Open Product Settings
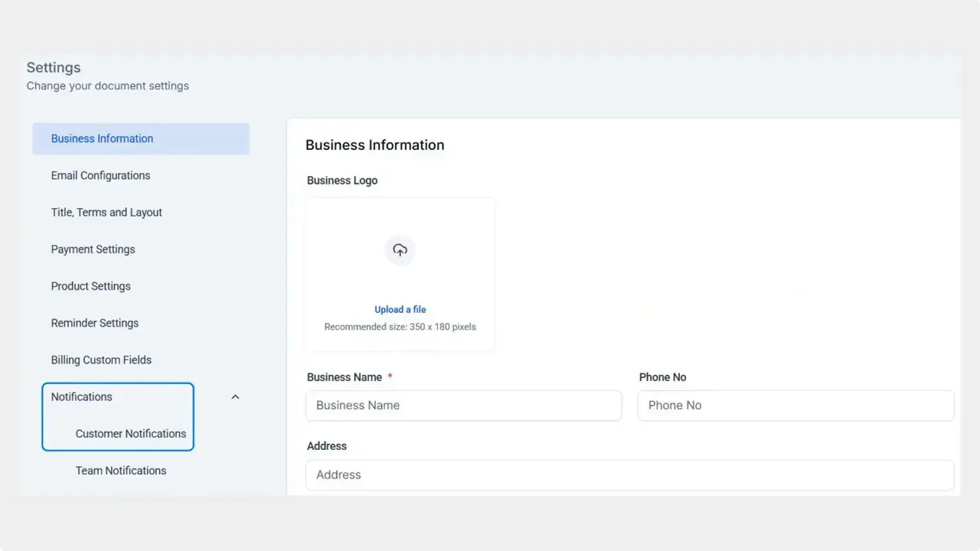Image resolution: width=980 pixels, height=551 pixels. pyautogui.click(x=90, y=285)
